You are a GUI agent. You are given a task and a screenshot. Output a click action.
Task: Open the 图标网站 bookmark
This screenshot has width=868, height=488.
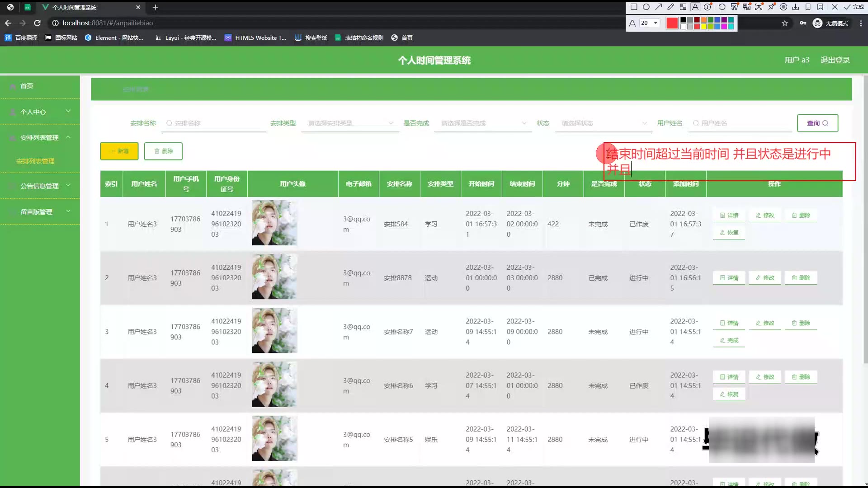click(61, 38)
